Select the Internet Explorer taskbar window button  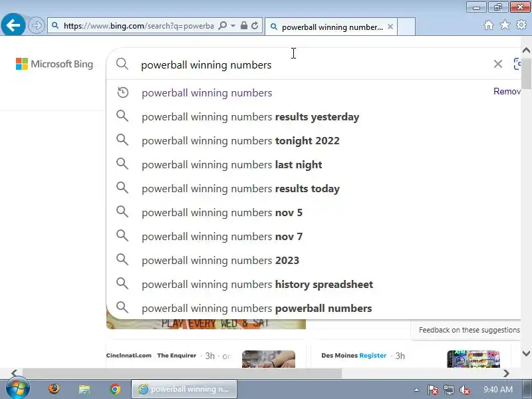[x=184, y=389]
